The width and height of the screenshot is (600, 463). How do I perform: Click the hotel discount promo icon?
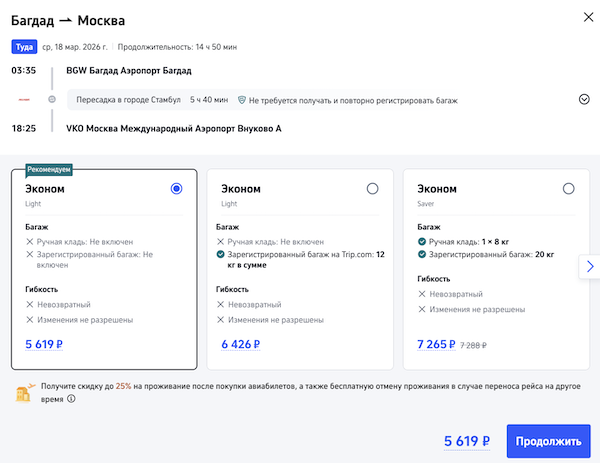pos(24,392)
